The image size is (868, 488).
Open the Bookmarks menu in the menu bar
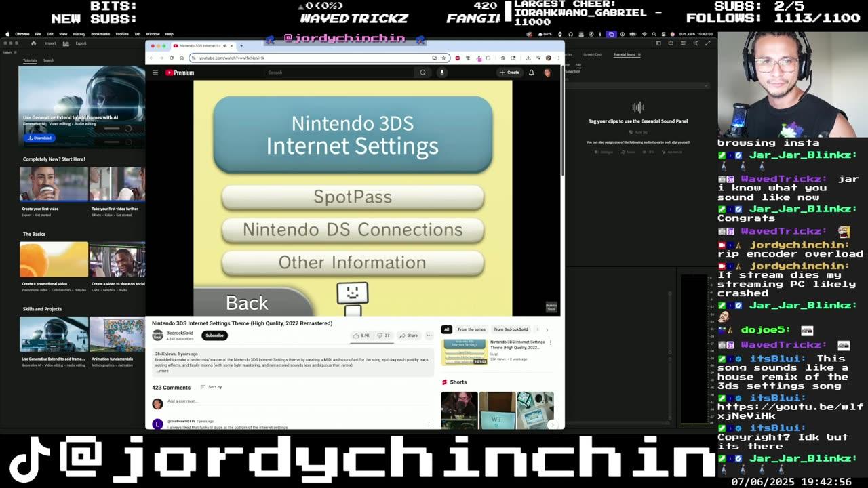pos(100,34)
